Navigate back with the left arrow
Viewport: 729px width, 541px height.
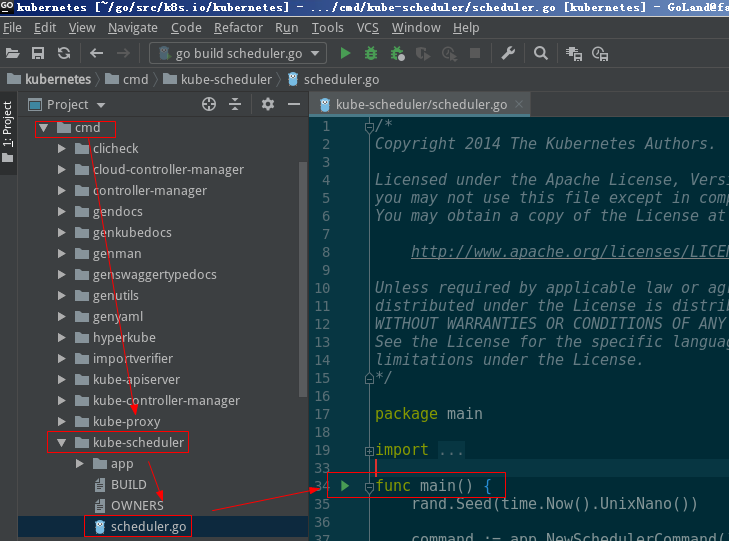pos(96,53)
